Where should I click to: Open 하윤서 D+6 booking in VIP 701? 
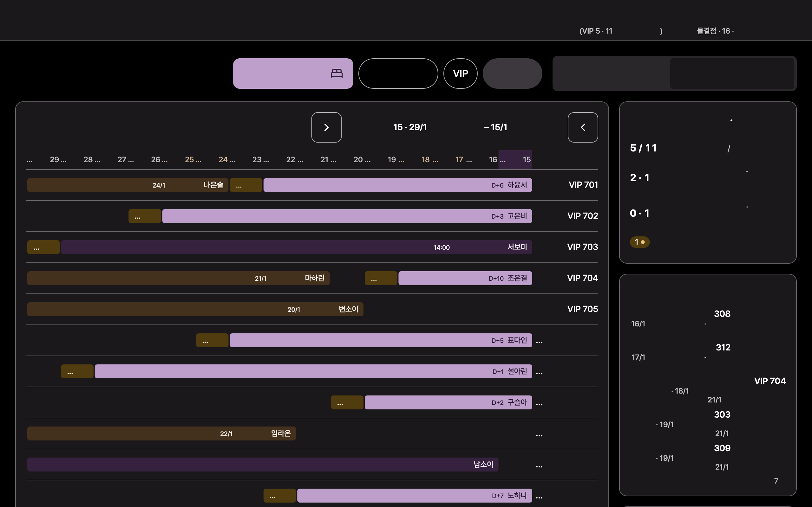click(x=398, y=185)
